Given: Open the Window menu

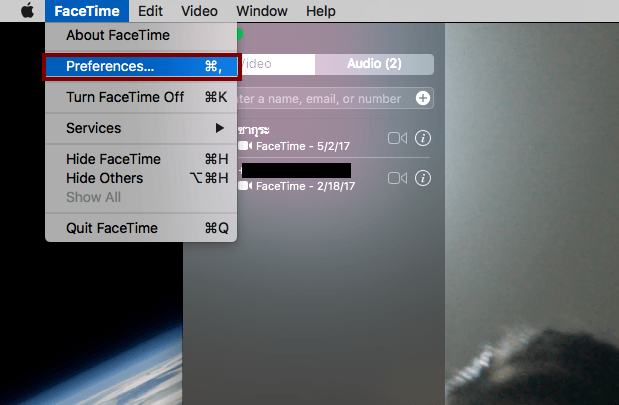Looking at the screenshot, I should [x=262, y=11].
